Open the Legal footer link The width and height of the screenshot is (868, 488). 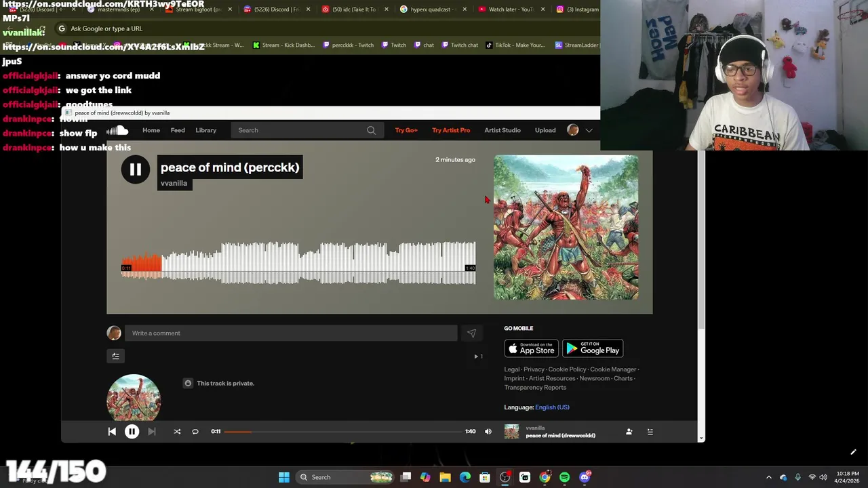pyautogui.click(x=511, y=369)
